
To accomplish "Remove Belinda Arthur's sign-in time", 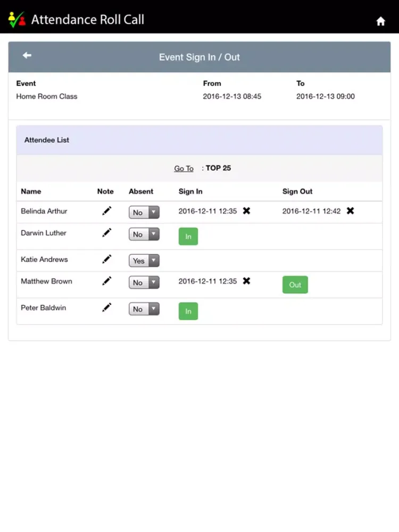I will pyautogui.click(x=246, y=211).
